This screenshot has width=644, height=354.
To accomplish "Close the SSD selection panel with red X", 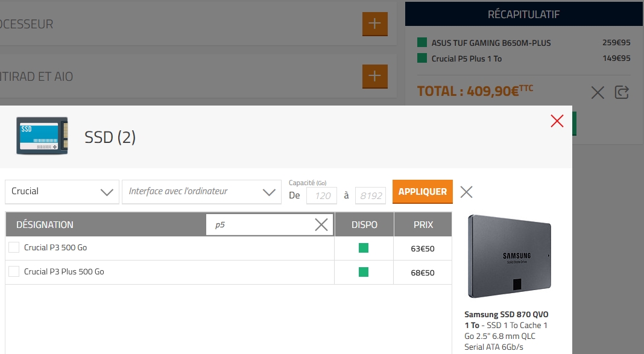I will (557, 121).
